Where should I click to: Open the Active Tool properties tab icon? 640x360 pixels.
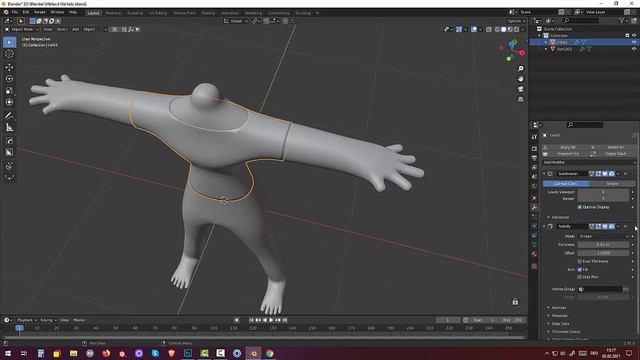coord(534,137)
